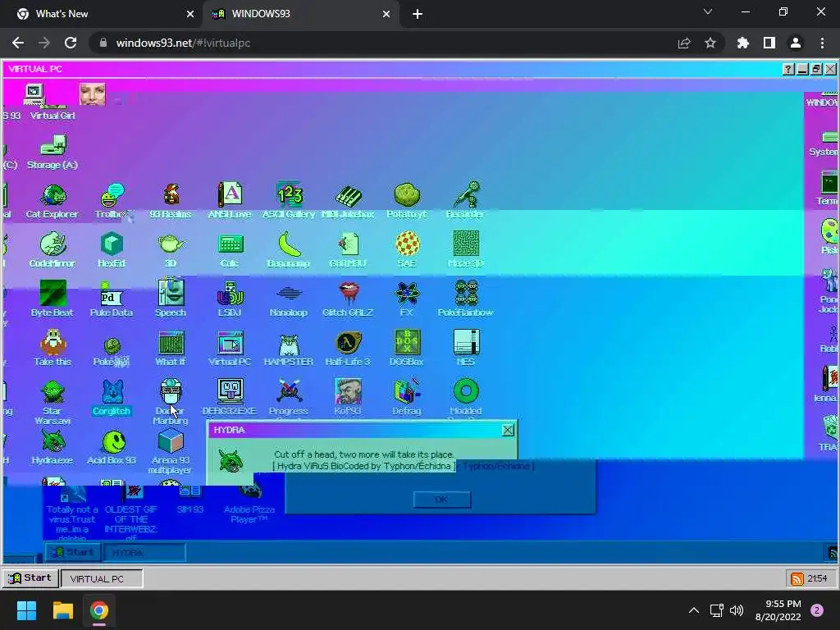This screenshot has width=840, height=630.
Task: Launch the Recorder microphone icon
Action: [x=466, y=202]
